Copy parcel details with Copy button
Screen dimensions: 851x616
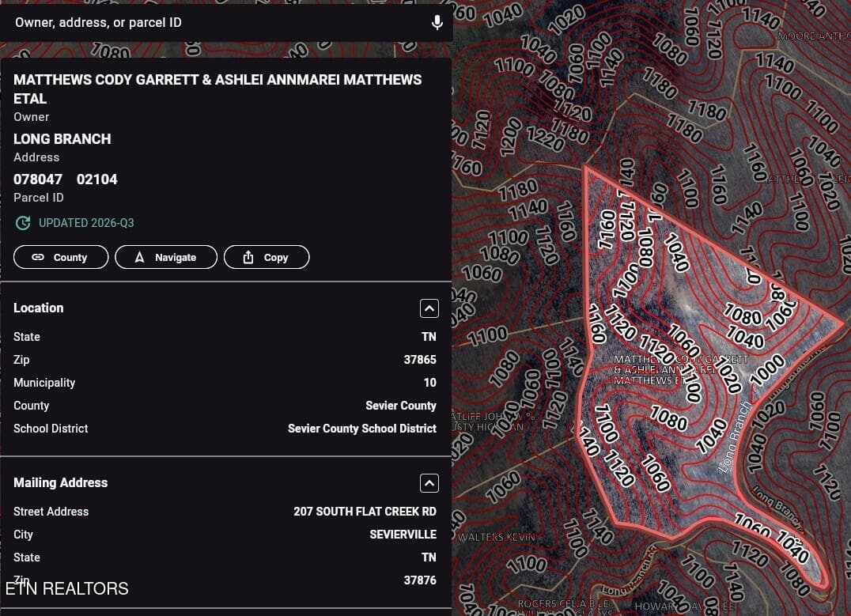(x=267, y=257)
